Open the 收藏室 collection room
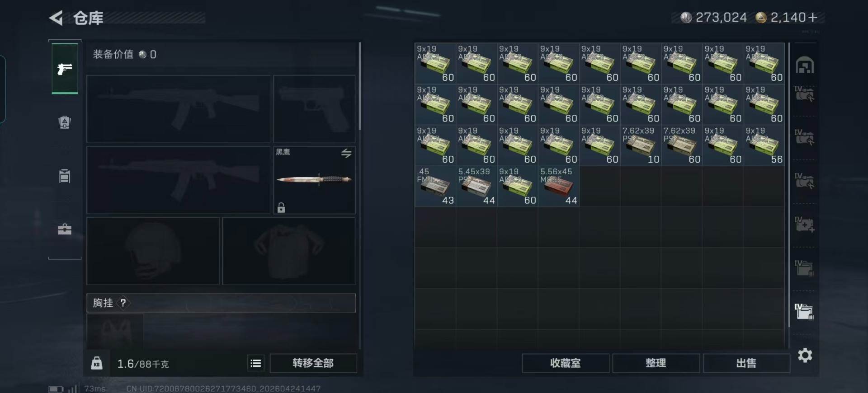 click(565, 363)
